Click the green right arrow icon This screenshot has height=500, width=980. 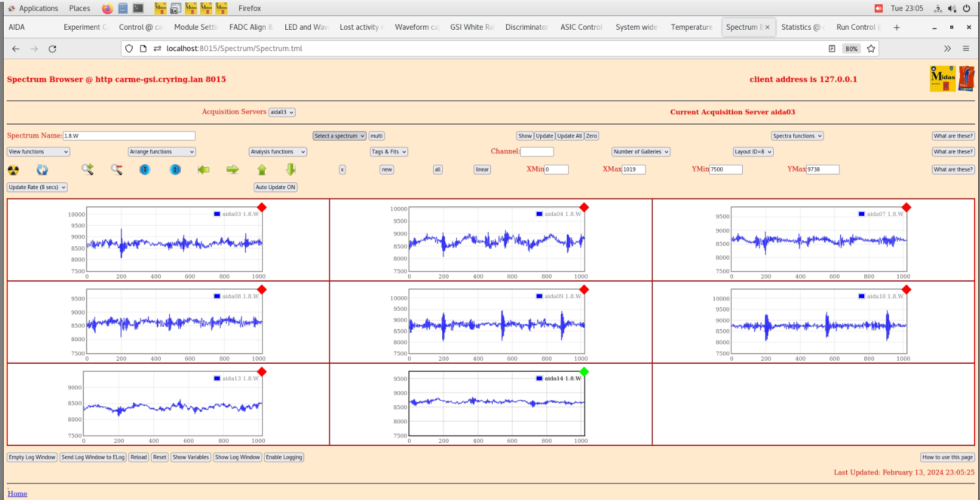(x=233, y=170)
